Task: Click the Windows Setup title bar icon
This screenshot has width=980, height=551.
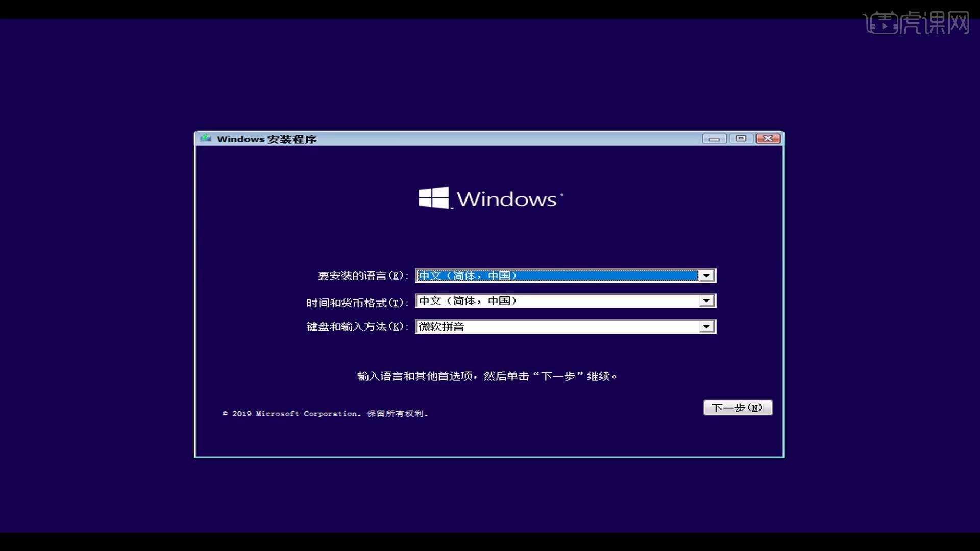Action: coord(206,138)
